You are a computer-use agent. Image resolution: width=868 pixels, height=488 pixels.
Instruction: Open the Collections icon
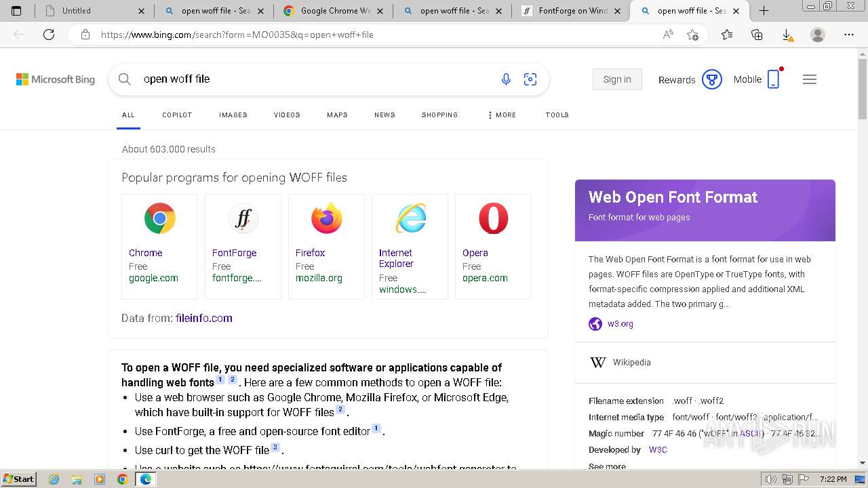point(757,35)
